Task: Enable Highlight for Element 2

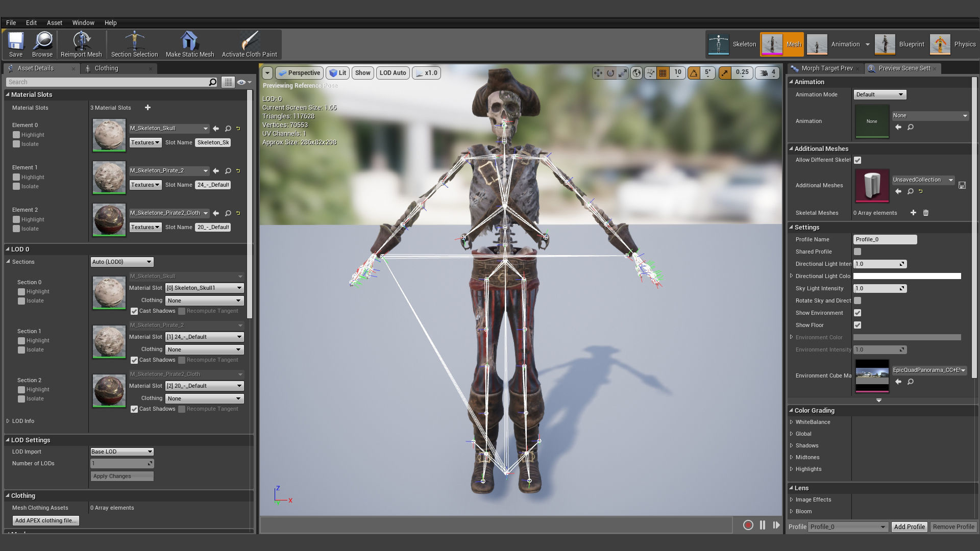Action: [16, 219]
